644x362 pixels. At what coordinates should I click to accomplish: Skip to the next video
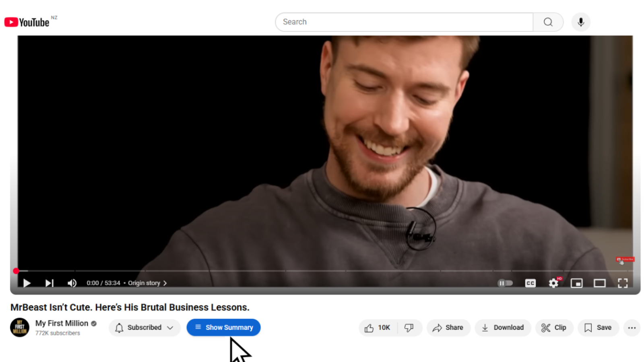pos(49,283)
